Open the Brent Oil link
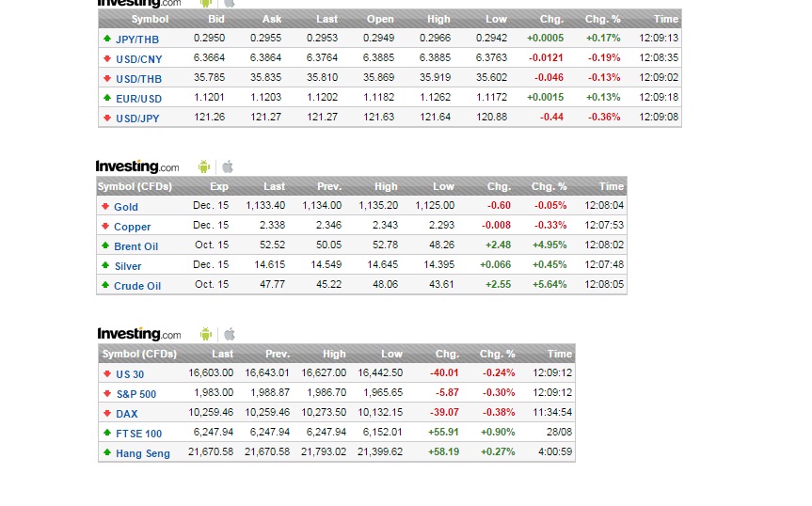 pyautogui.click(x=135, y=246)
